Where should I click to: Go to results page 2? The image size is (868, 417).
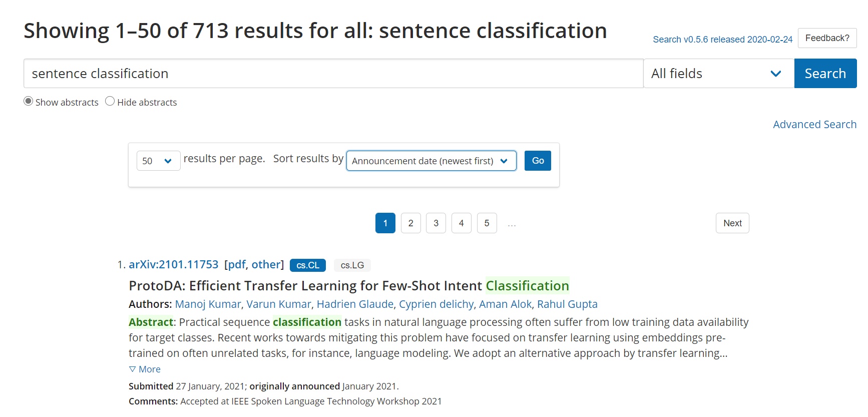(410, 223)
